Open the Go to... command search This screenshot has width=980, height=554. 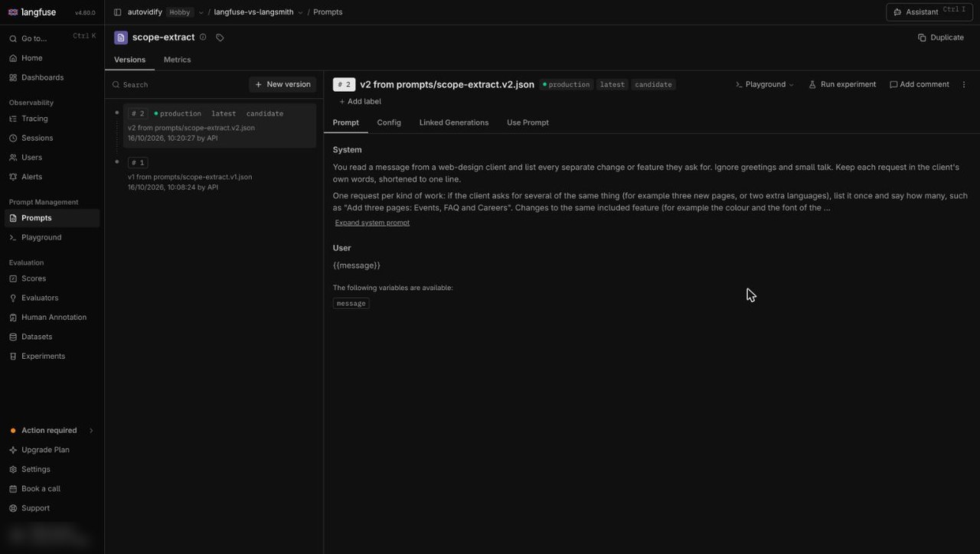(x=52, y=38)
